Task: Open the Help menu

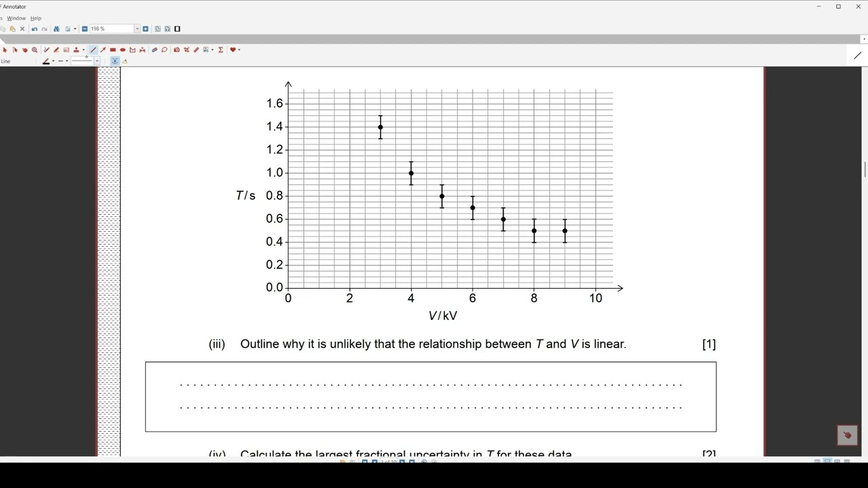Action: click(x=36, y=18)
